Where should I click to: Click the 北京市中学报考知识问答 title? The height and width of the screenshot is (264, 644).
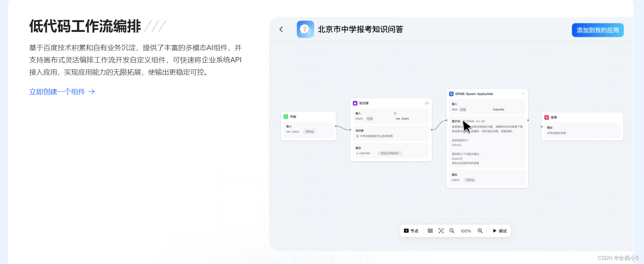click(x=360, y=29)
